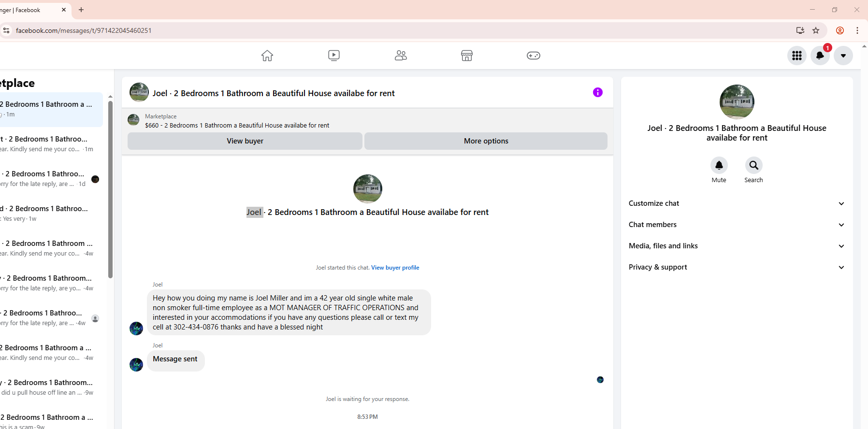Screen dimensions: 868x429
Task: Click the address bar URL field
Action: (396, 30)
